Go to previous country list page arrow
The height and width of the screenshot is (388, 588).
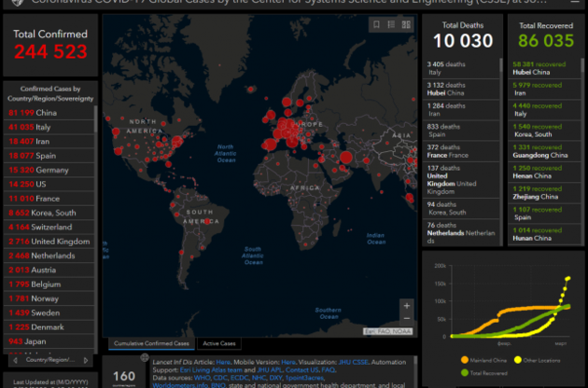(x=16, y=359)
